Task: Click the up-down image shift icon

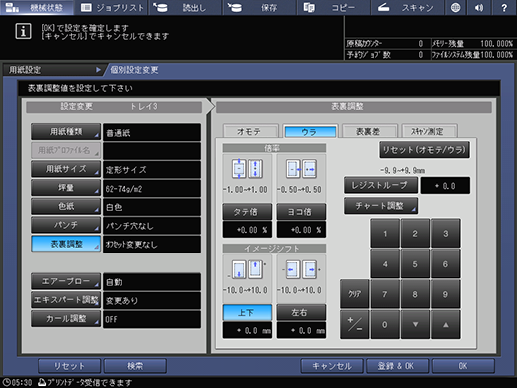Action: [x=247, y=269]
